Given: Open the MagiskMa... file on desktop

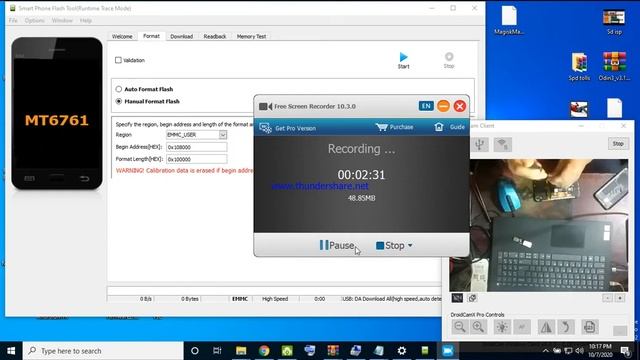Looking at the screenshot, I should 509,20.
